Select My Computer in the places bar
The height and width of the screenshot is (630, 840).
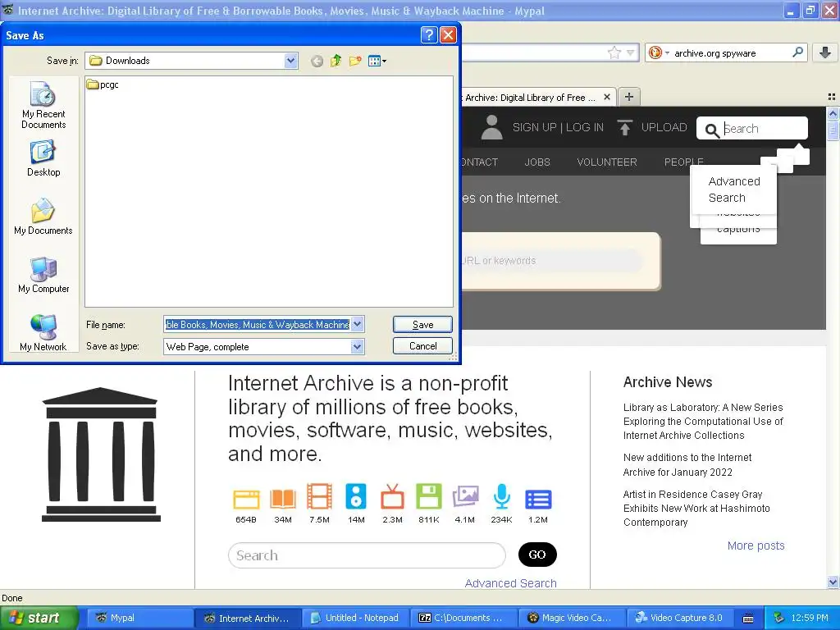click(x=43, y=275)
